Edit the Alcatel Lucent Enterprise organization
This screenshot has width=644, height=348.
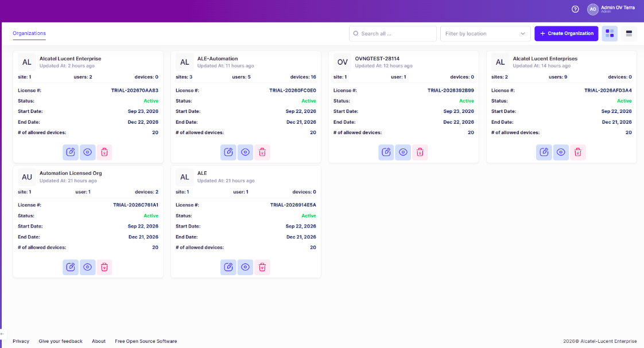click(71, 153)
